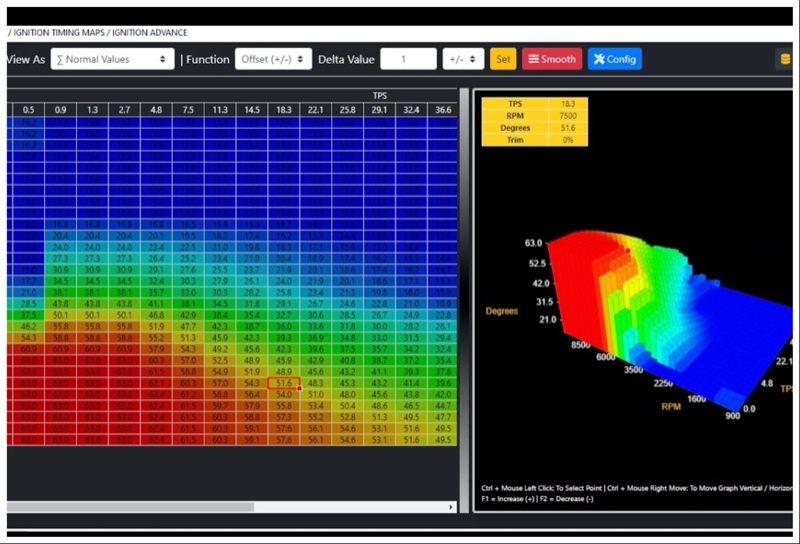Click the red selected-point marker on the 3D graph

tap(627, 250)
